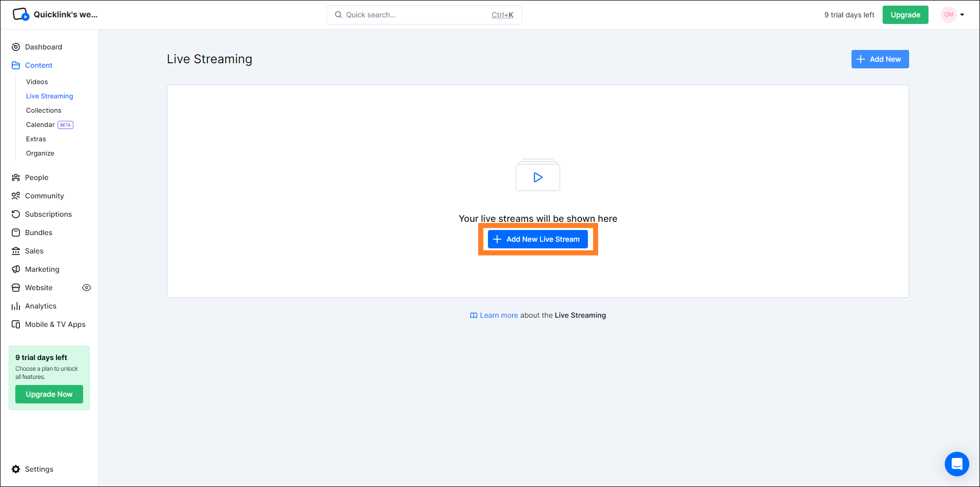980x487 pixels.
Task: Expand the account dropdown arrow
Action: coord(962,15)
